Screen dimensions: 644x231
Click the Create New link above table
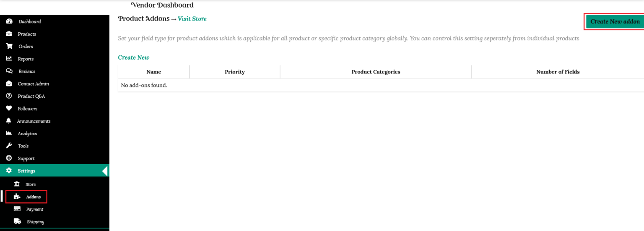tap(134, 58)
